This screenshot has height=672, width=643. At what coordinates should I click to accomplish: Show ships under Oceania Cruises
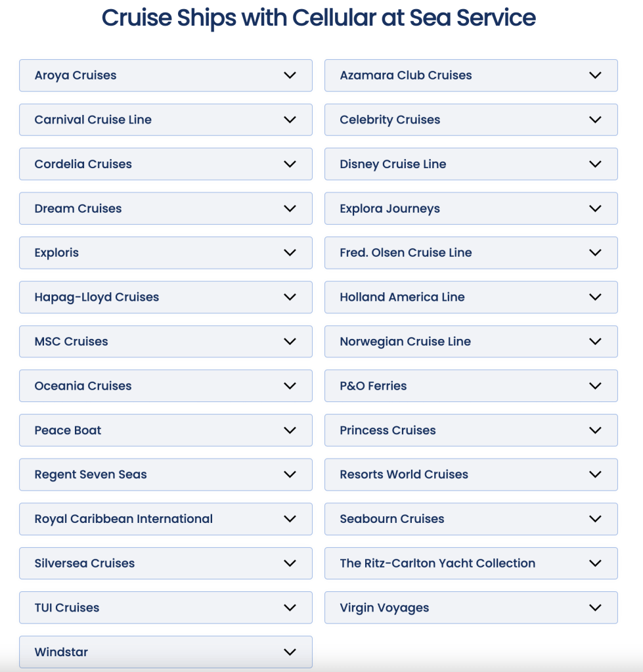166,386
